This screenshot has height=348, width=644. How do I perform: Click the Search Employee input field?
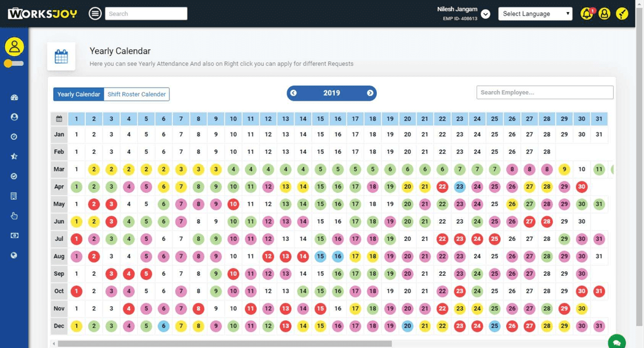[x=544, y=93]
